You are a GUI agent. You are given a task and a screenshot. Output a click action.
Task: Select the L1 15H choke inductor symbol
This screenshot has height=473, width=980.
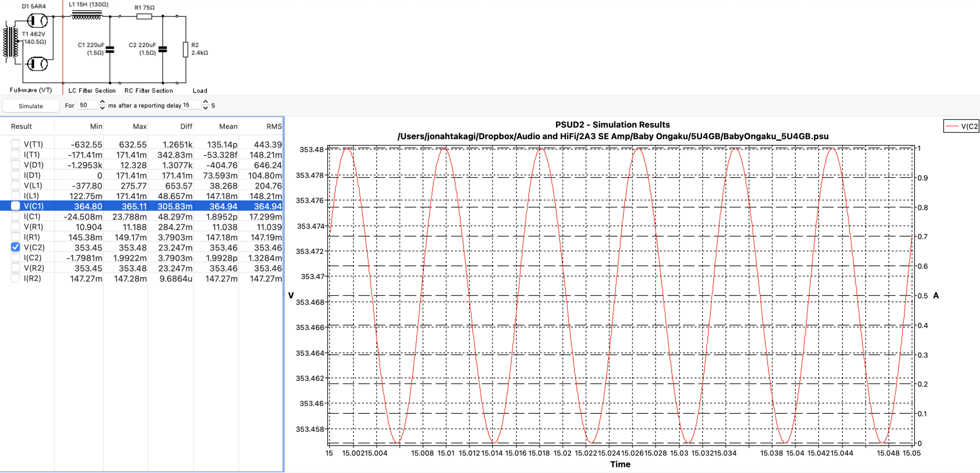pos(87,16)
